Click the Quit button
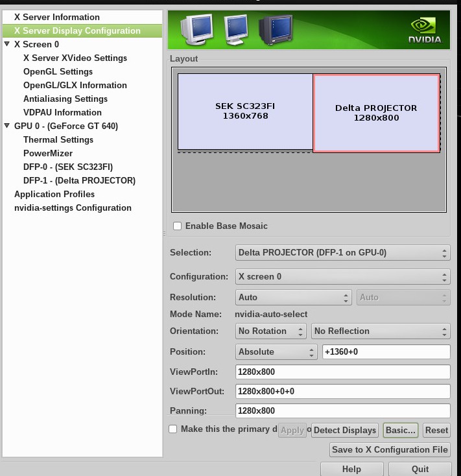The height and width of the screenshot is (476, 461). 420,469
